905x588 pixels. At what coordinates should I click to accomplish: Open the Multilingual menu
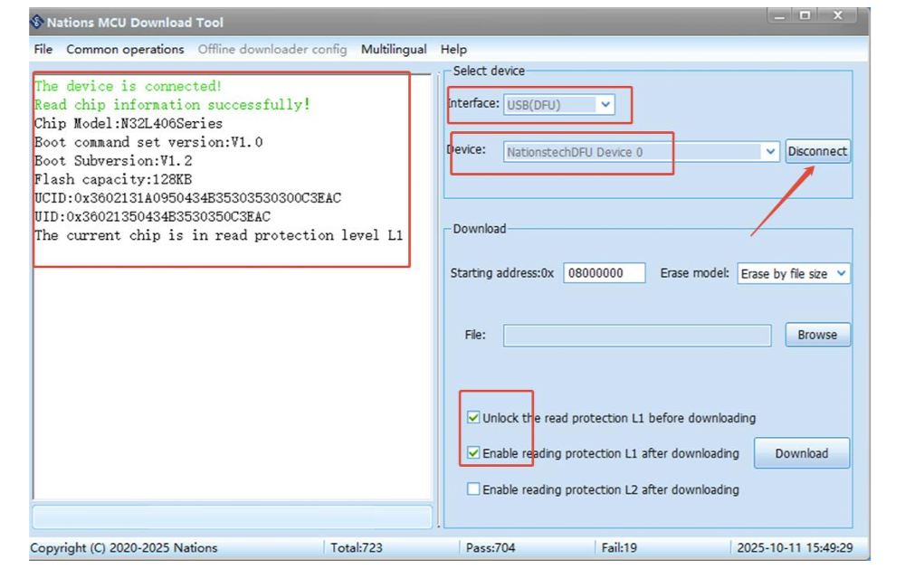394,50
